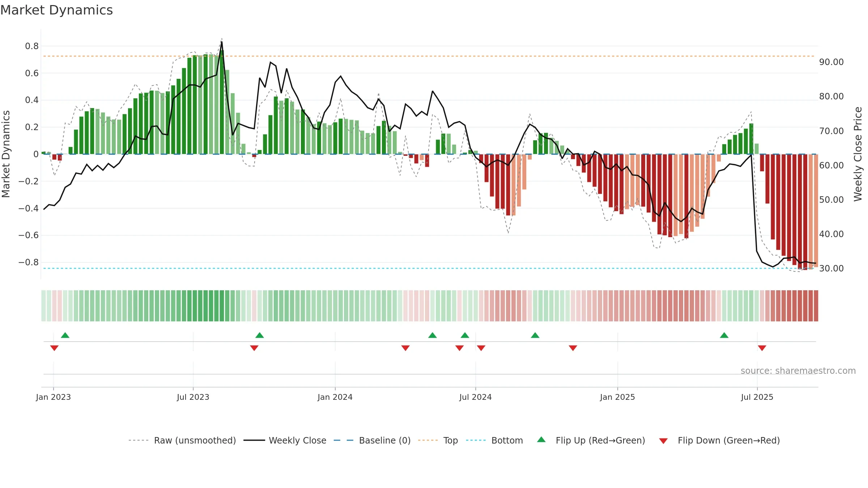868x488 pixels.
Task: Click the red flip-down marker just after Jul 2024
Action: click(481, 348)
